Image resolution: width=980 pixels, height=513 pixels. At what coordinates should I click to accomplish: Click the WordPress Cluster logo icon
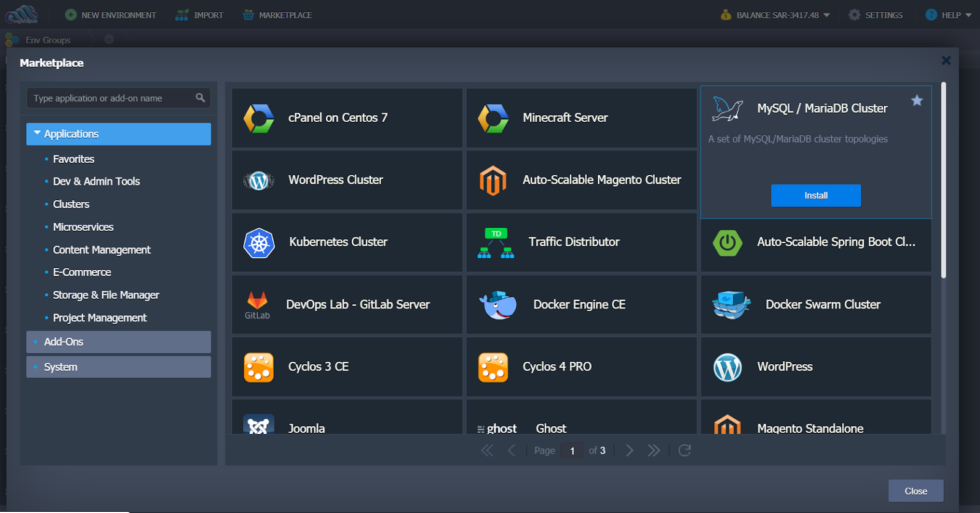258,181
